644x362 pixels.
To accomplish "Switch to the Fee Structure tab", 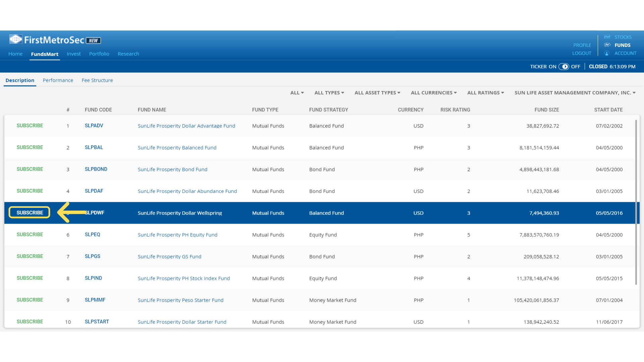I will (x=97, y=80).
